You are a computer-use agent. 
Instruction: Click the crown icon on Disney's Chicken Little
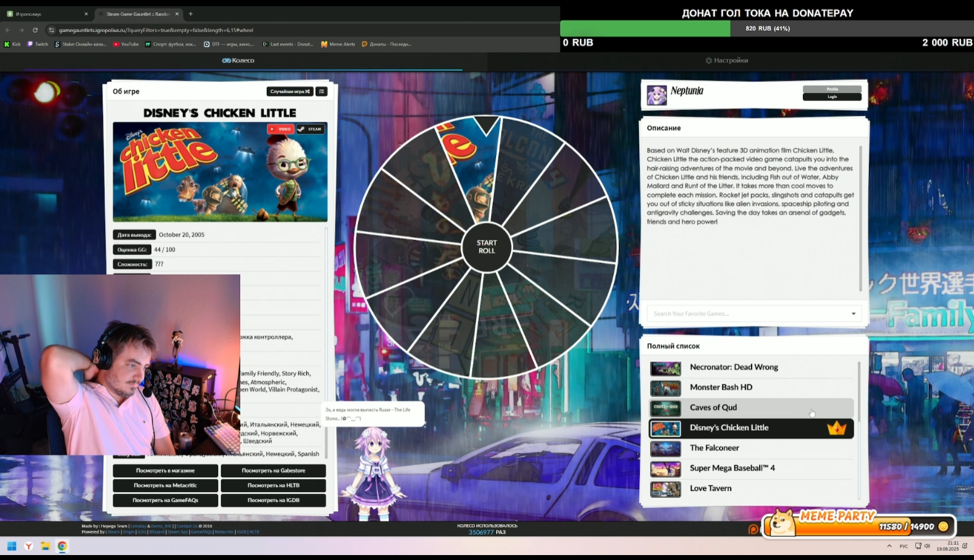(836, 428)
